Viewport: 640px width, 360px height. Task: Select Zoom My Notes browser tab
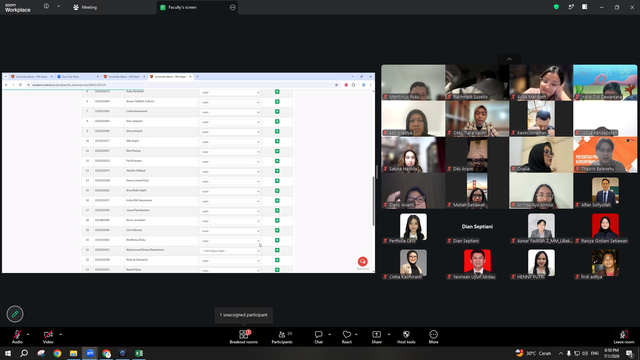(78, 77)
